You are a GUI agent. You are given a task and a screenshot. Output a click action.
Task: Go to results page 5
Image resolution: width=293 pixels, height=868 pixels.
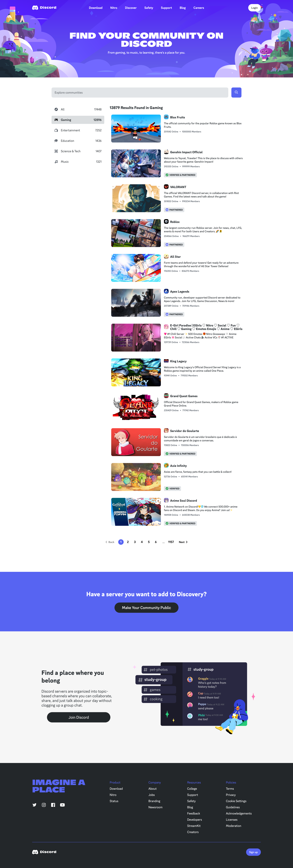[149, 542]
